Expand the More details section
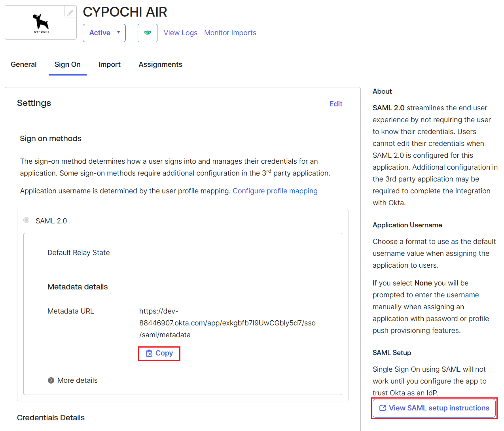The height and width of the screenshot is (431, 504). [x=73, y=380]
